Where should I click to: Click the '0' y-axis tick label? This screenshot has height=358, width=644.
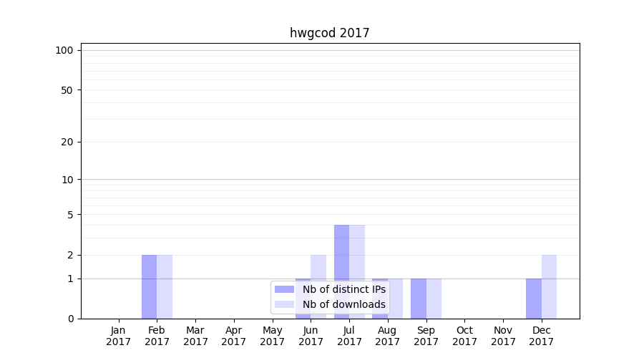[x=70, y=319]
